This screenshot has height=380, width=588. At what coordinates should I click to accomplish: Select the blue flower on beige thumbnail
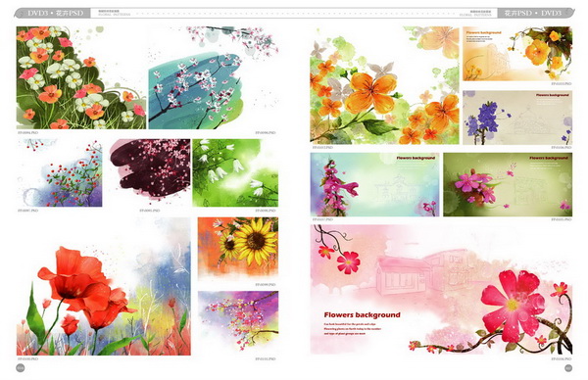tap(517, 118)
